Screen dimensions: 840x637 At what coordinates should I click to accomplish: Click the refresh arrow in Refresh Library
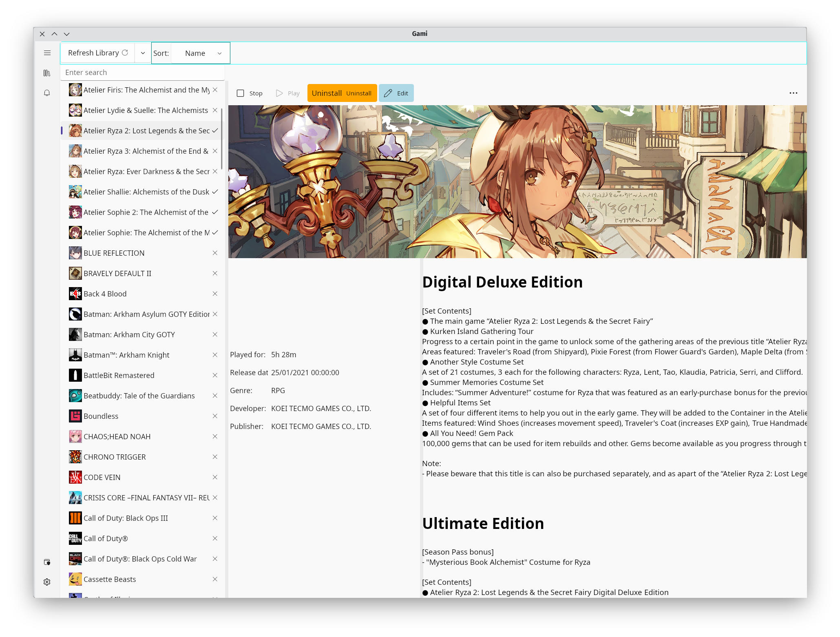pyautogui.click(x=124, y=53)
